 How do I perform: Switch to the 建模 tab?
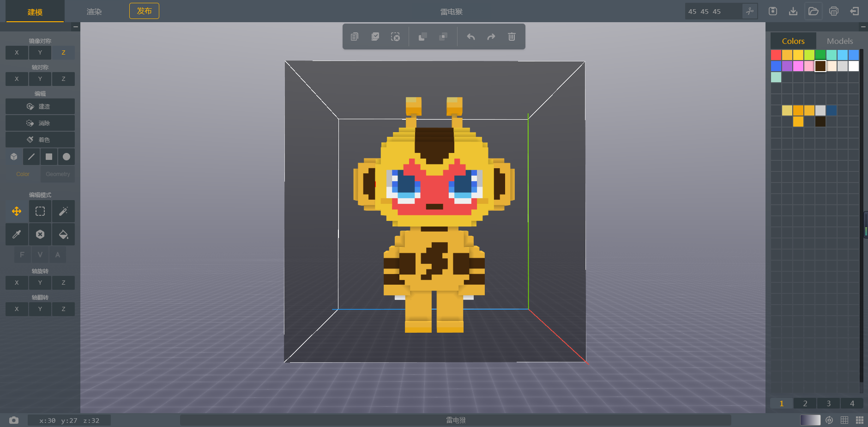(x=35, y=12)
